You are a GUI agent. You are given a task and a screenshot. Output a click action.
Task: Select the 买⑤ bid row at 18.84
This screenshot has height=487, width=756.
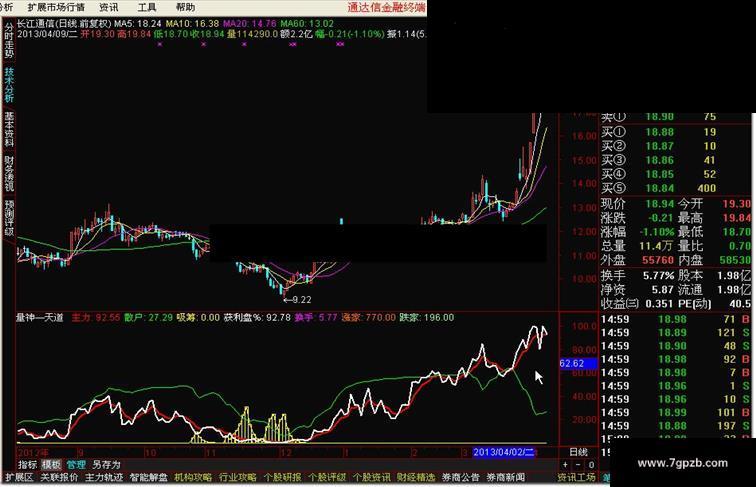[658, 188]
